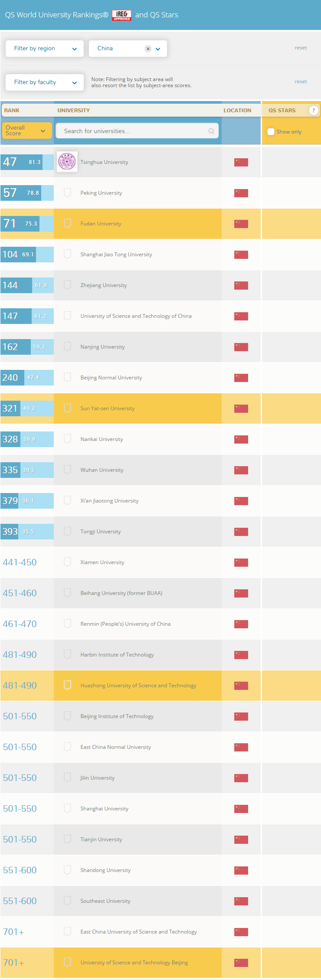Click shield icon beside Zhejiang University
Screen dimensions: 321x980
click(x=67, y=285)
